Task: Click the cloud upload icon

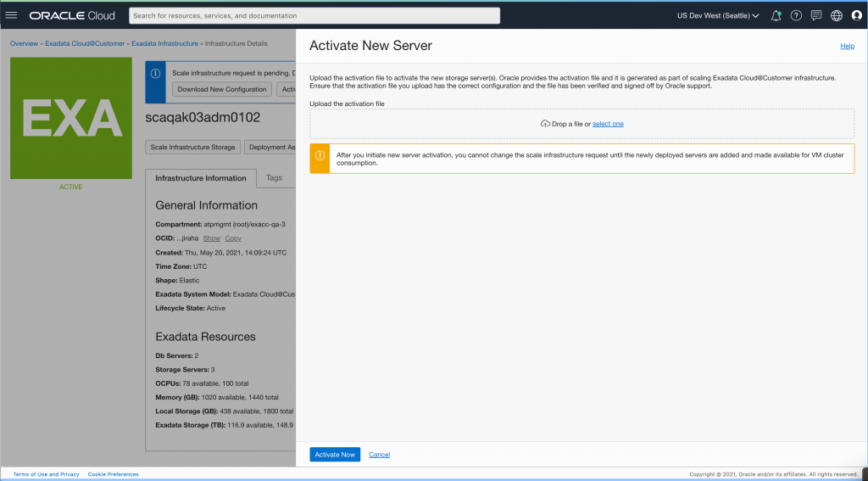Action: coord(545,124)
